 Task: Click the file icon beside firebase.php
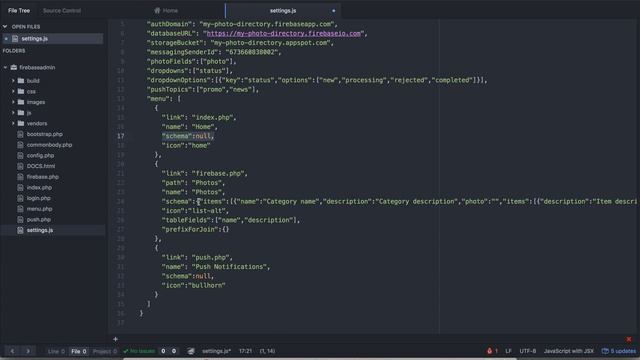point(20,176)
